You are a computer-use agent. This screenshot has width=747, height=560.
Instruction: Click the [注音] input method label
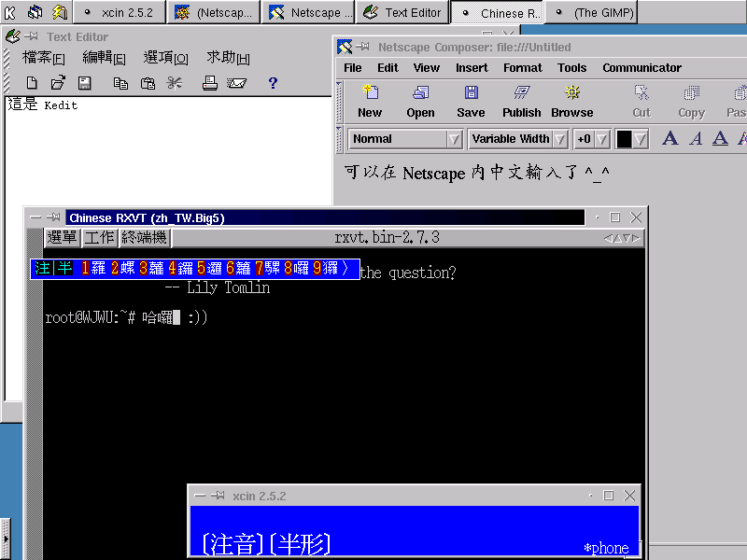point(233,544)
